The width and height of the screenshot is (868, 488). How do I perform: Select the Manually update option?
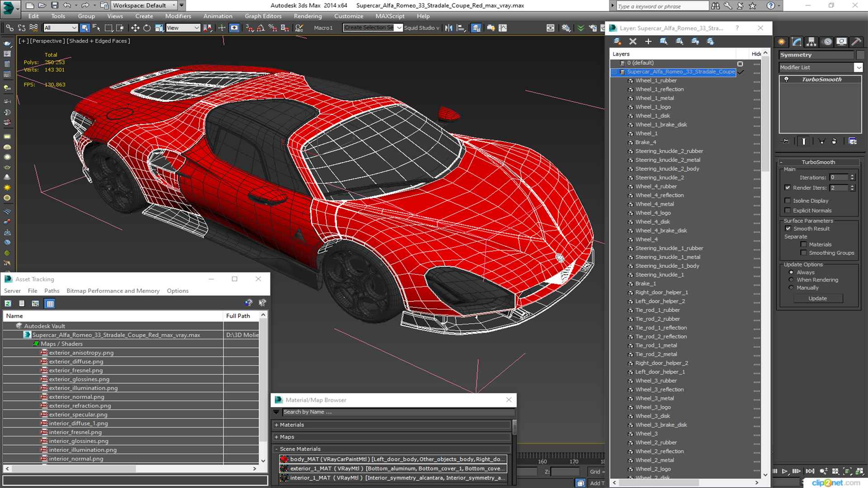791,288
